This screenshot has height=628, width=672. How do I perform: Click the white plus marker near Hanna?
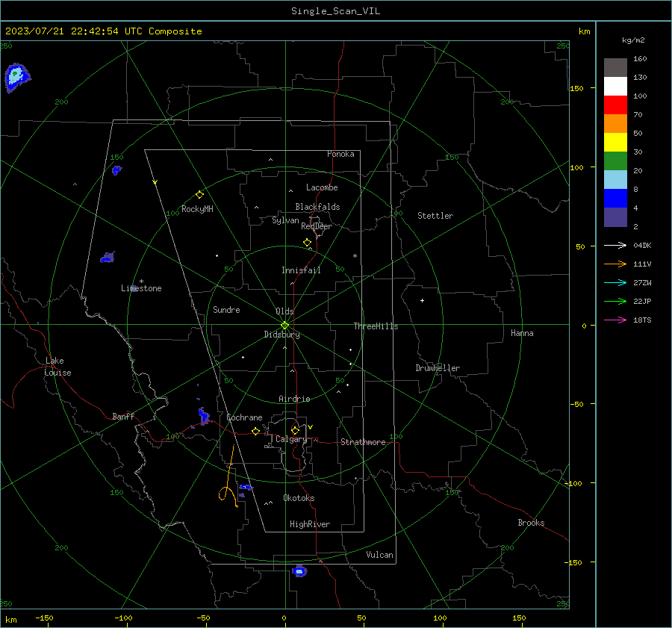(x=422, y=300)
